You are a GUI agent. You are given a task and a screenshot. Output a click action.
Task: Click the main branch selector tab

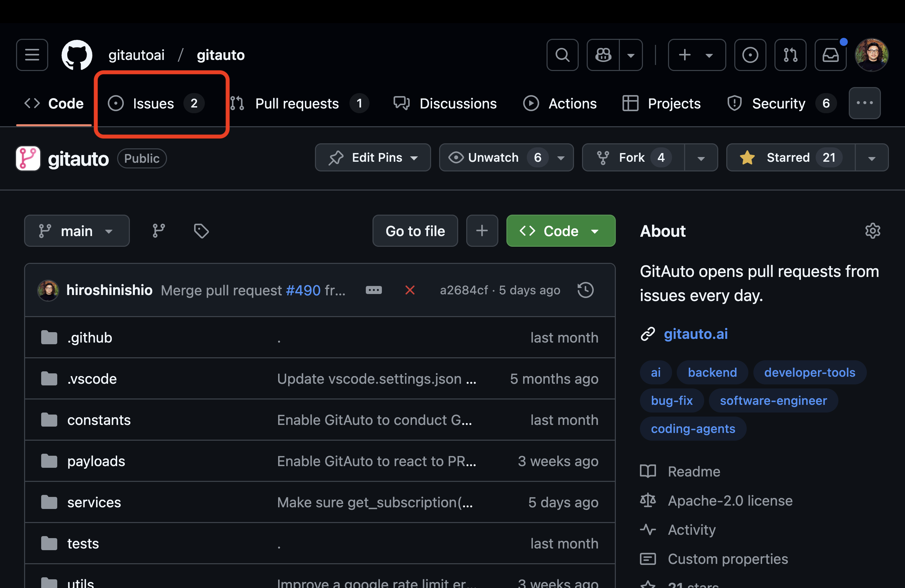coord(75,231)
